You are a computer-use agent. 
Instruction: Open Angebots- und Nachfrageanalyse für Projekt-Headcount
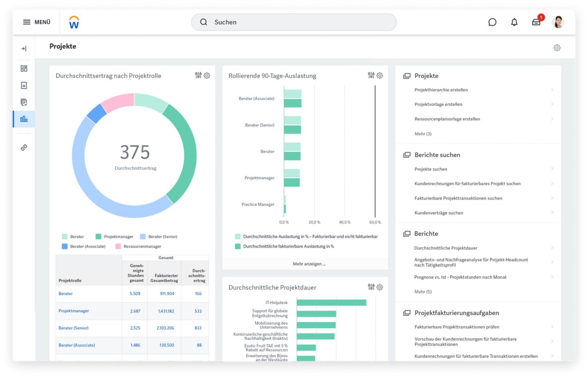(471, 262)
